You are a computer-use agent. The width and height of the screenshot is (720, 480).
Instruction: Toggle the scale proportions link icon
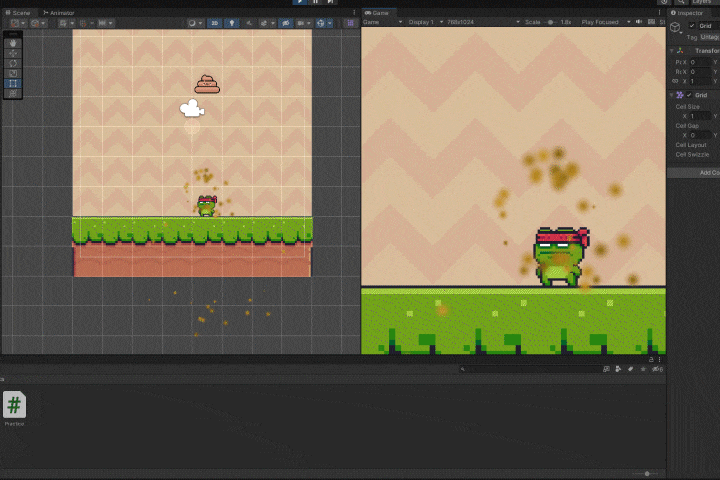coord(675,81)
